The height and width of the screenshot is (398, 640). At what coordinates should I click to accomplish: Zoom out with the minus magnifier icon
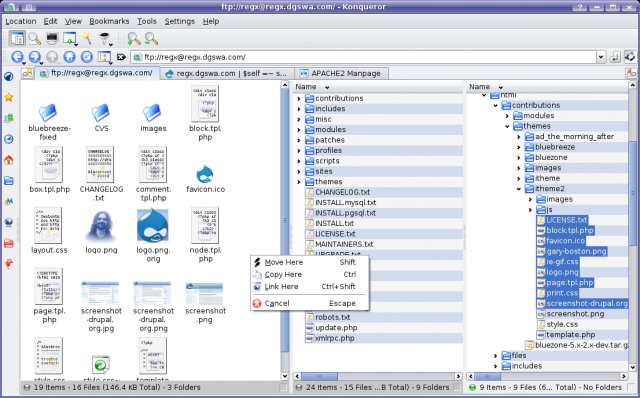point(151,38)
